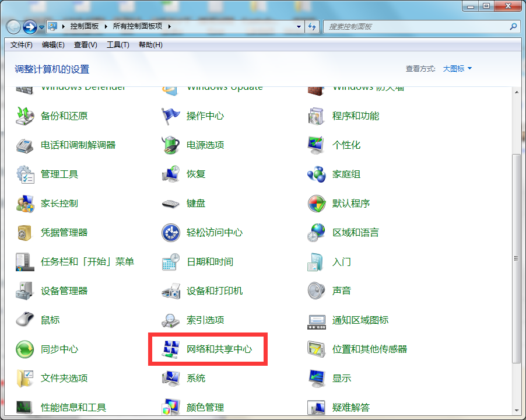526x420 pixels.
Task: Expand the root arrow before 控制面板 breadcrumb
Action: 63,26
